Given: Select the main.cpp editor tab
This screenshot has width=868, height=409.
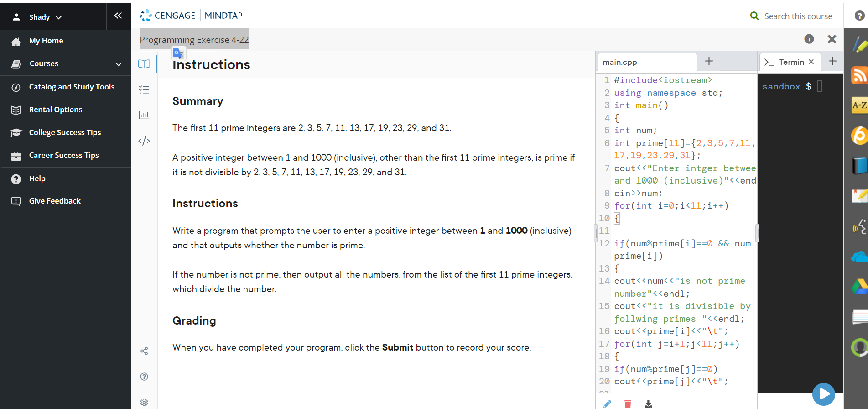Looking at the screenshot, I should coord(646,62).
